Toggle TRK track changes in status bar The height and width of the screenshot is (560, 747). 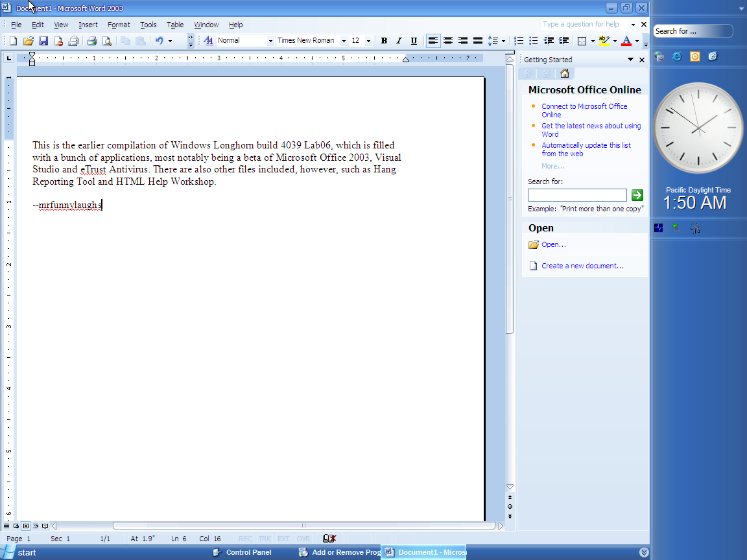265,539
